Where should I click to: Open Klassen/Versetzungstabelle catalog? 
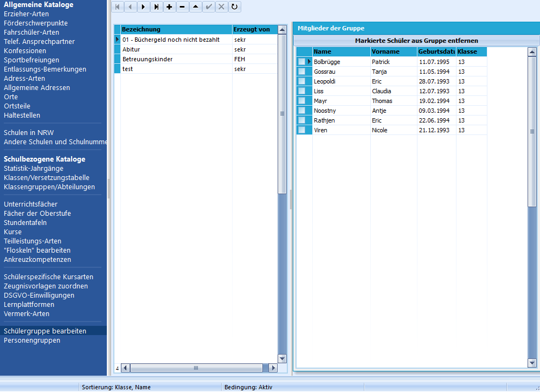coord(47,178)
